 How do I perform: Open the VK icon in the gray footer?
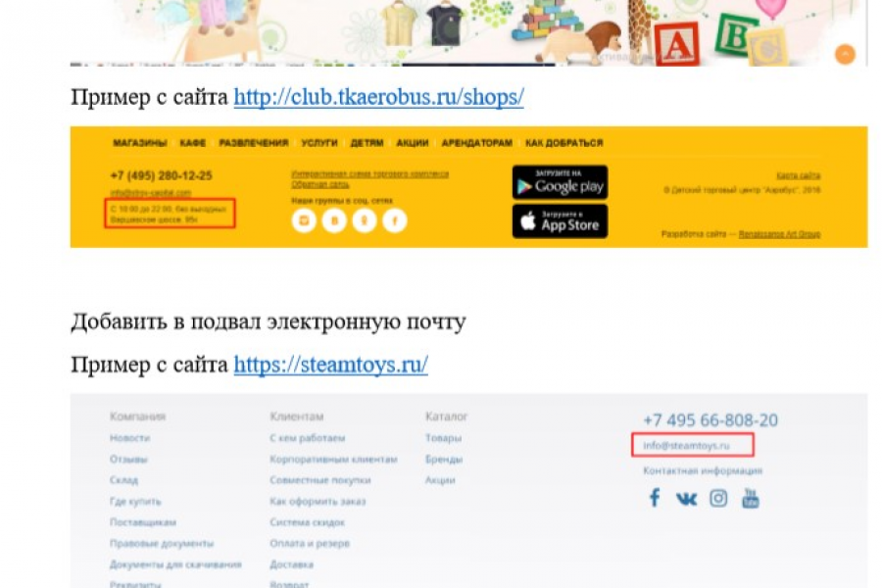[686, 499]
